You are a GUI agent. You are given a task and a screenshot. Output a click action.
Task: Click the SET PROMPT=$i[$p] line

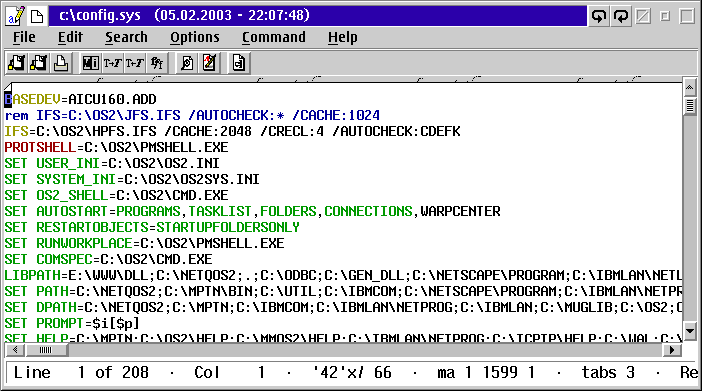[72, 323]
